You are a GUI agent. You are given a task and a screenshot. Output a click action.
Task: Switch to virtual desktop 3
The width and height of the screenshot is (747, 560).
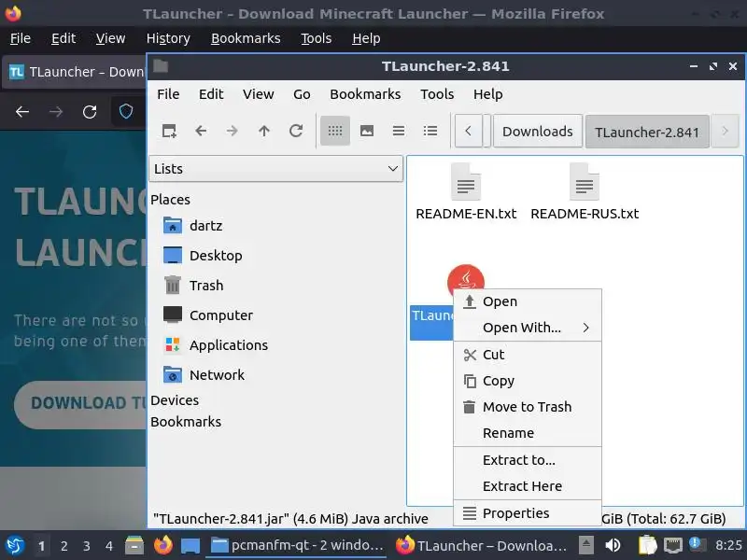(86, 546)
